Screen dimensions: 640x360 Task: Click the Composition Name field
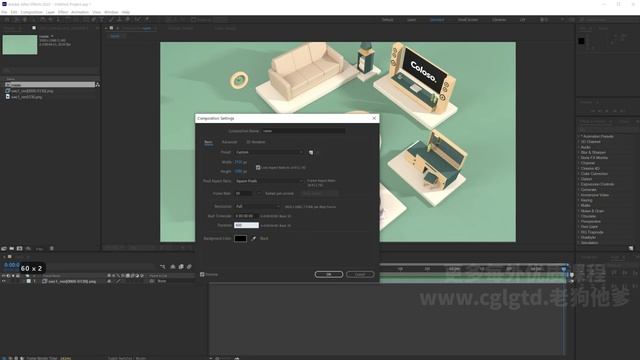(303, 131)
